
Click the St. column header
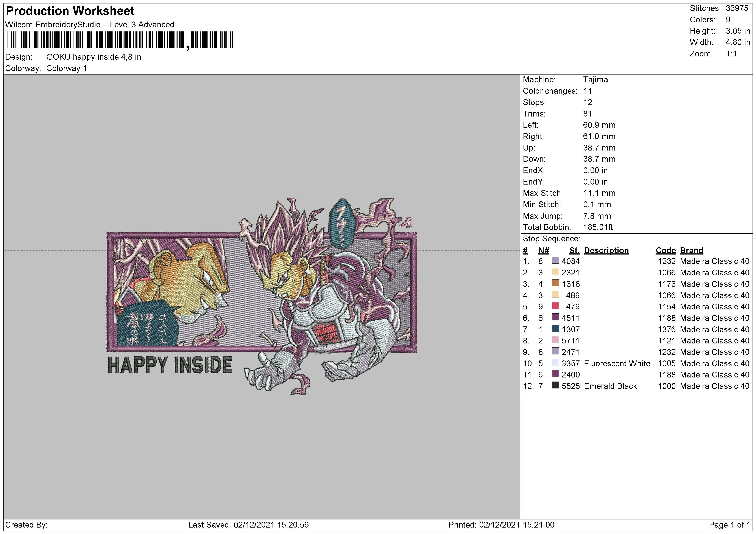click(x=574, y=250)
